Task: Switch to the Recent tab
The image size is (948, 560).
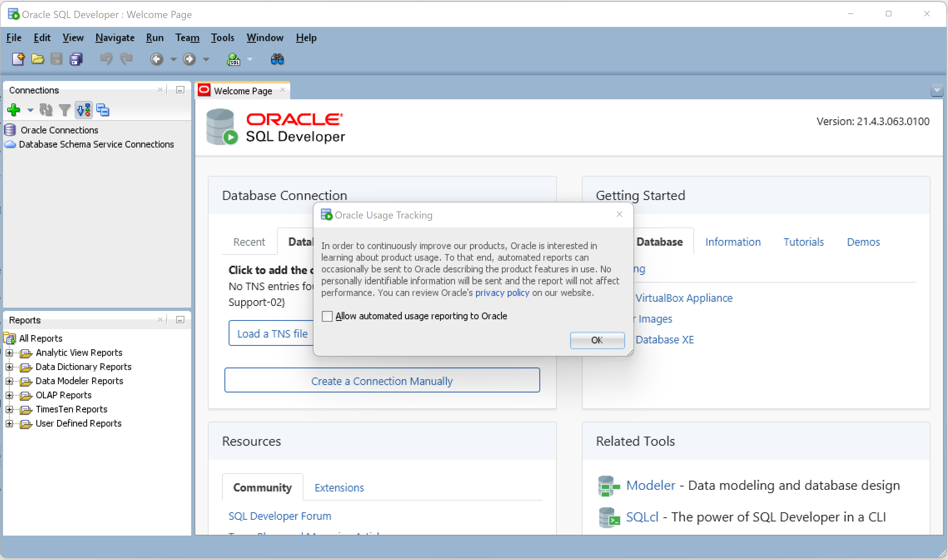Action: click(249, 242)
